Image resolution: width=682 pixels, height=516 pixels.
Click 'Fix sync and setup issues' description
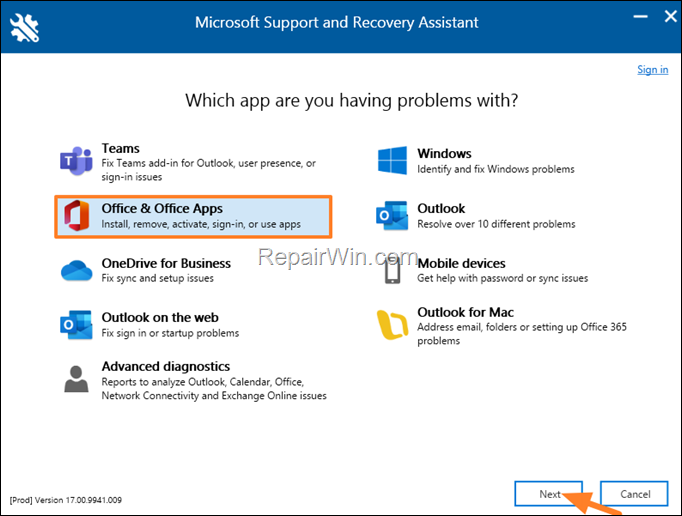coord(157,278)
